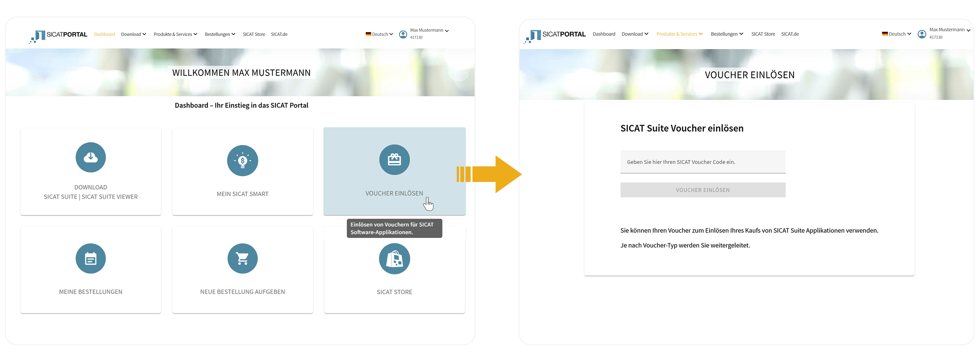The width and height of the screenshot is (980, 361).
Task: Open the Deutsch language dropdown in left window
Action: pos(379,34)
